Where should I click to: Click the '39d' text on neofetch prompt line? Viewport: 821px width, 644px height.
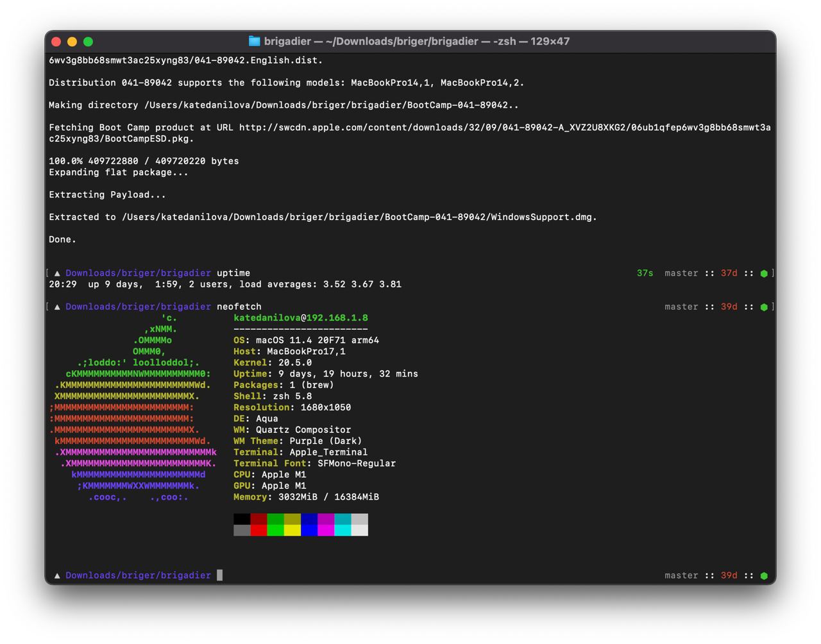(729, 307)
